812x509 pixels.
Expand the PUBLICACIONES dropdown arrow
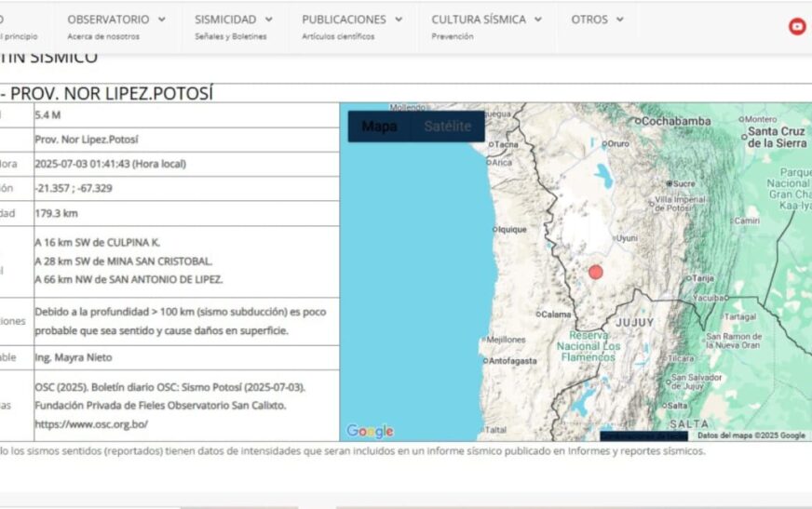[399, 20]
